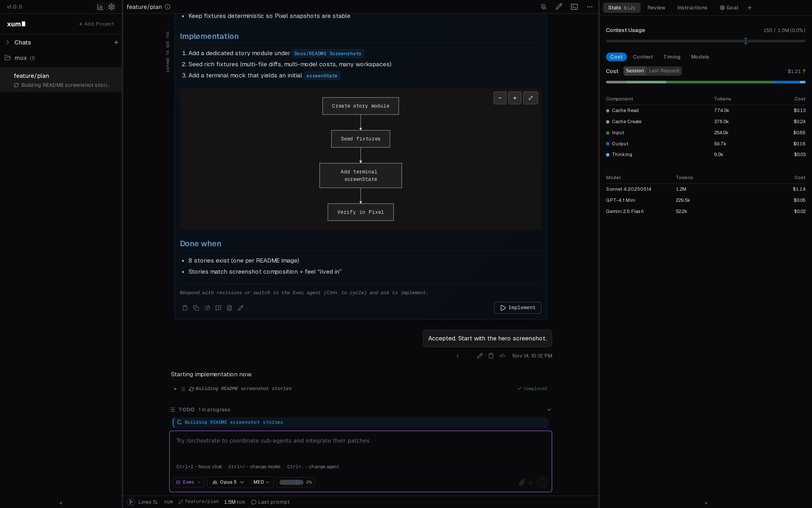Viewport: 812px width, 508px height.
Task: Copy the 'Accepted' user message to clipboard
Action: click(x=491, y=356)
